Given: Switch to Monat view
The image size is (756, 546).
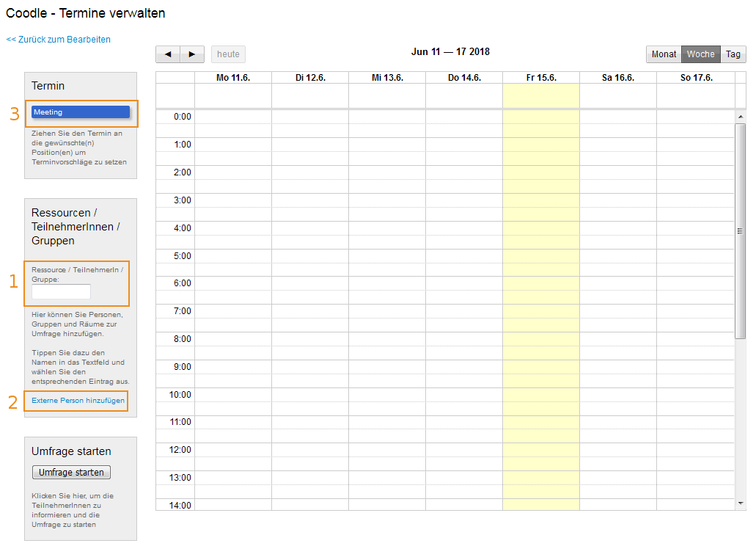Looking at the screenshot, I should point(664,54).
